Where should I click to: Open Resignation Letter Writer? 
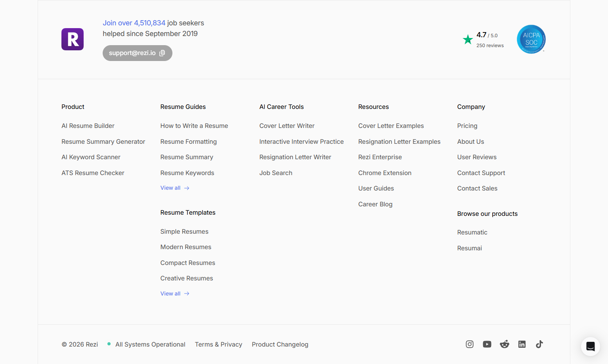coord(295,157)
